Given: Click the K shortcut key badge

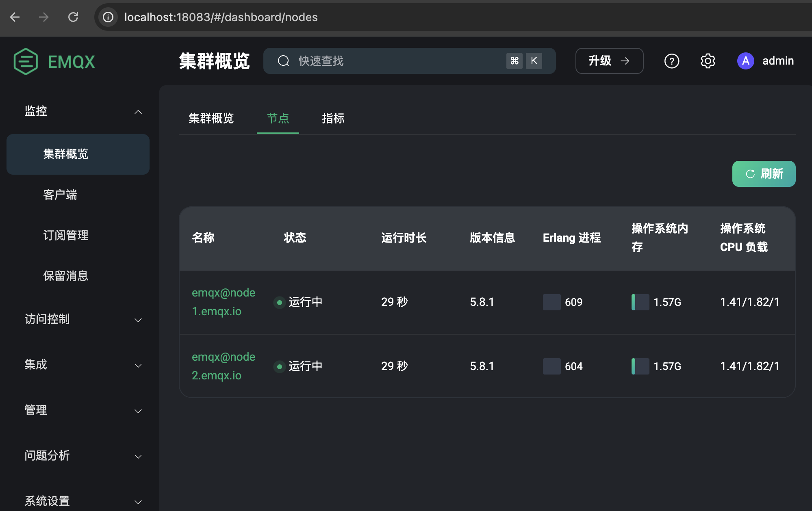Looking at the screenshot, I should [534, 61].
